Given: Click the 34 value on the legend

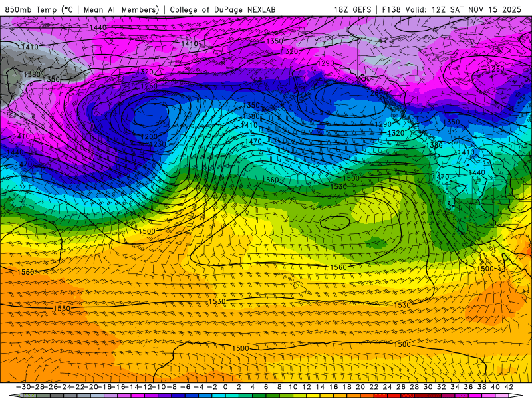Looking at the screenshot, I should [x=455, y=387].
